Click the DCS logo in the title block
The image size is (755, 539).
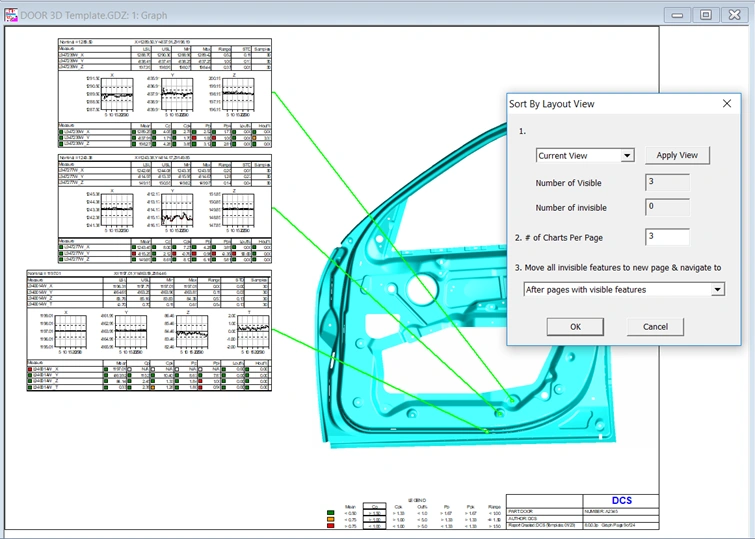coord(622,500)
